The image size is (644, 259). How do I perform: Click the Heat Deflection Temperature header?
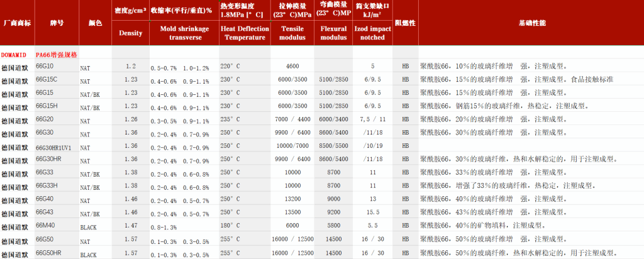245,33
